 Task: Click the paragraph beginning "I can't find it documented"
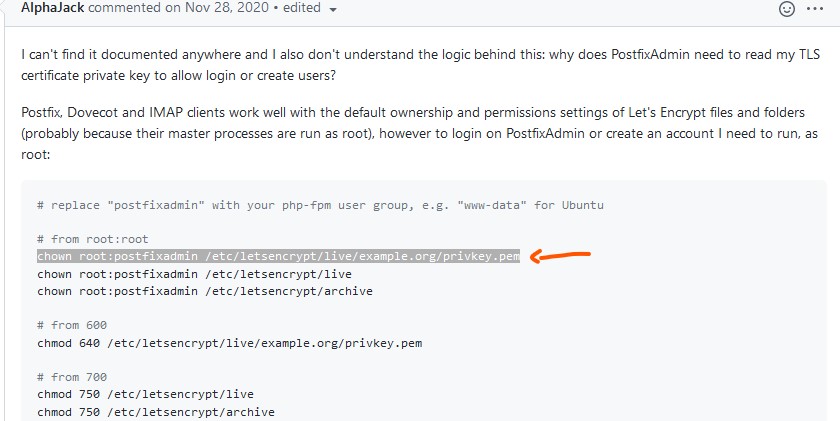[400, 58]
